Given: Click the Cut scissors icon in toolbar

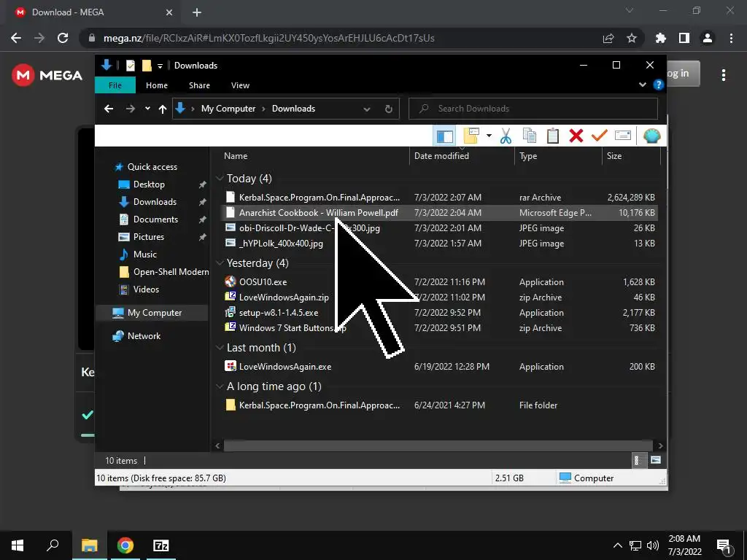Looking at the screenshot, I should pyautogui.click(x=506, y=136).
